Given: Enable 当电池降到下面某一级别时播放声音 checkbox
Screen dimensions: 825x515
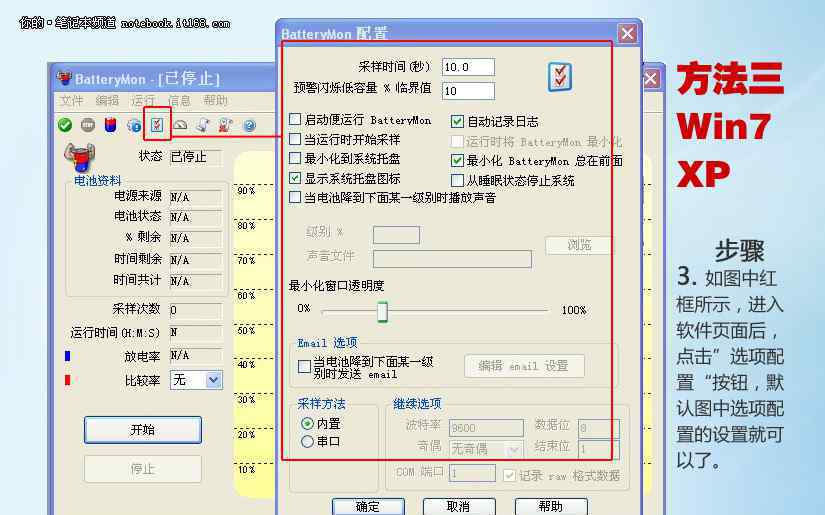Looking at the screenshot, I should click(295, 197).
